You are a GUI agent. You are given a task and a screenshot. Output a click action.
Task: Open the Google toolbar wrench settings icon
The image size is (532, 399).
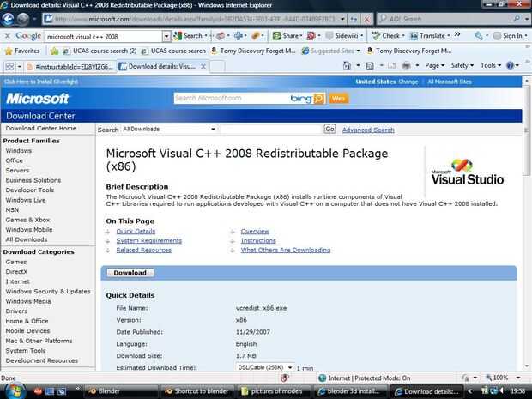[x=479, y=36]
